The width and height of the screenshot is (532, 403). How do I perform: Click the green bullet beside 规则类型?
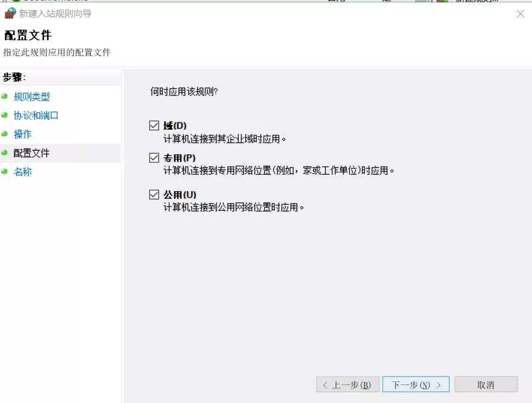tap(5, 96)
